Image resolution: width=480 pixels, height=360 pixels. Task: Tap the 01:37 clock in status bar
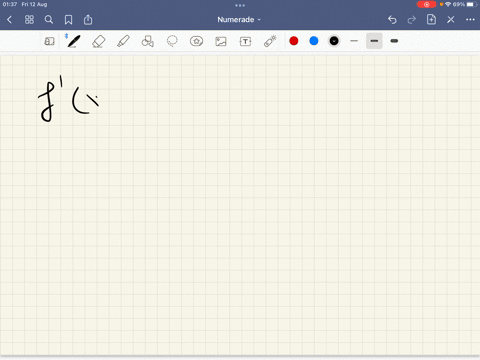10,4
